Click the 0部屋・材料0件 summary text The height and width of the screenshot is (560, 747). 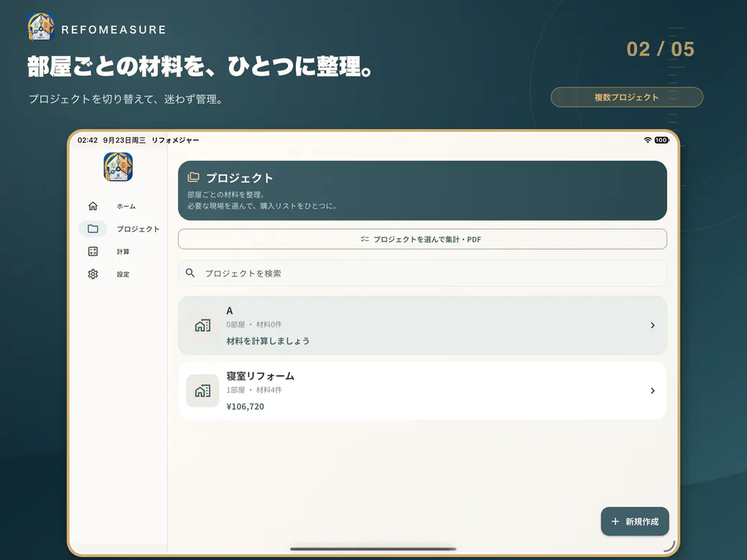(x=254, y=325)
